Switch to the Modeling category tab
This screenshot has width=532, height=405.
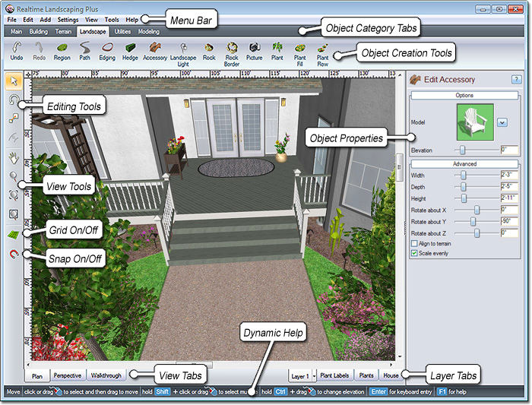click(149, 32)
